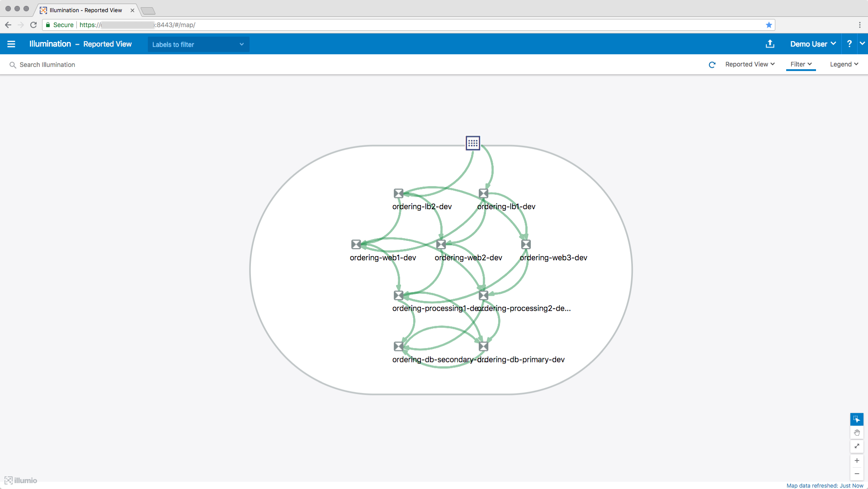The image size is (868, 489).
Task: Click the Illumination – Reported View title
Action: tap(80, 44)
